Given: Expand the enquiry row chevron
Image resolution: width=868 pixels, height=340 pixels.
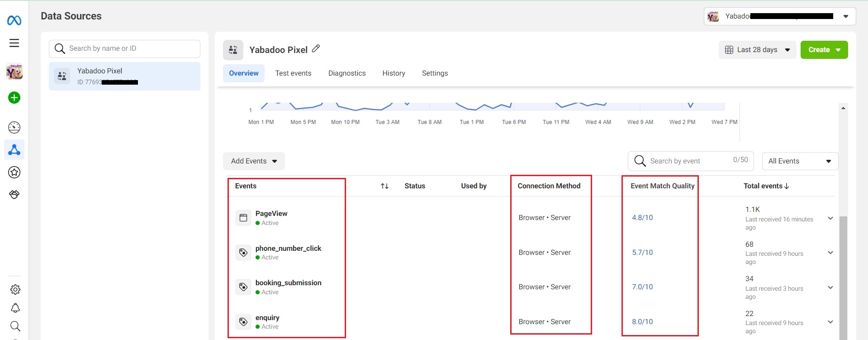Looking at the screenshot, I should click(x=830, y=322).
